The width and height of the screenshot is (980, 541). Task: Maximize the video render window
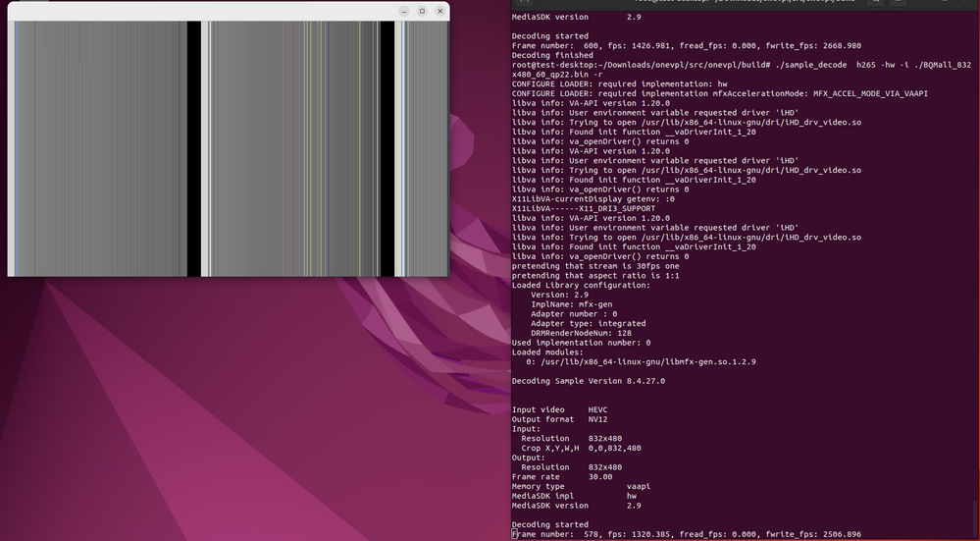pos(422,11)
